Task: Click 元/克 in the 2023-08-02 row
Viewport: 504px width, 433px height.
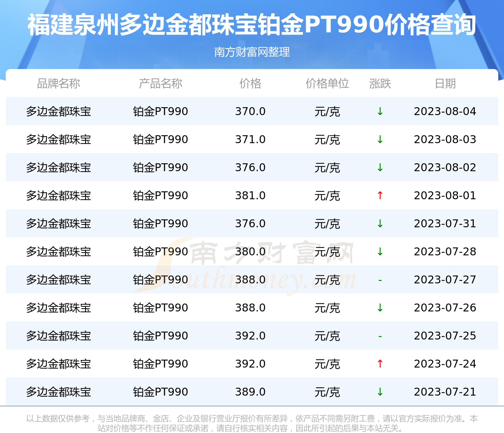Action: click(x=327, y=168)
